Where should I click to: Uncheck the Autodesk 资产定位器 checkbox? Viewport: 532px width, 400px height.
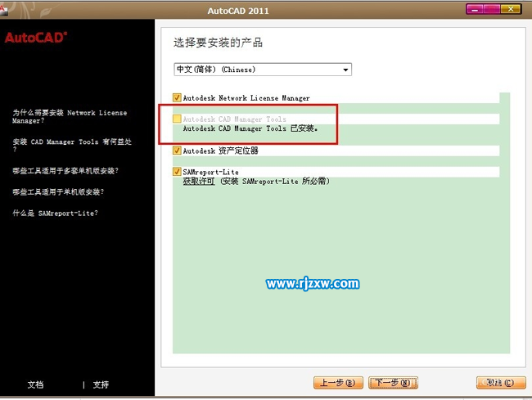tap(177, 151)
